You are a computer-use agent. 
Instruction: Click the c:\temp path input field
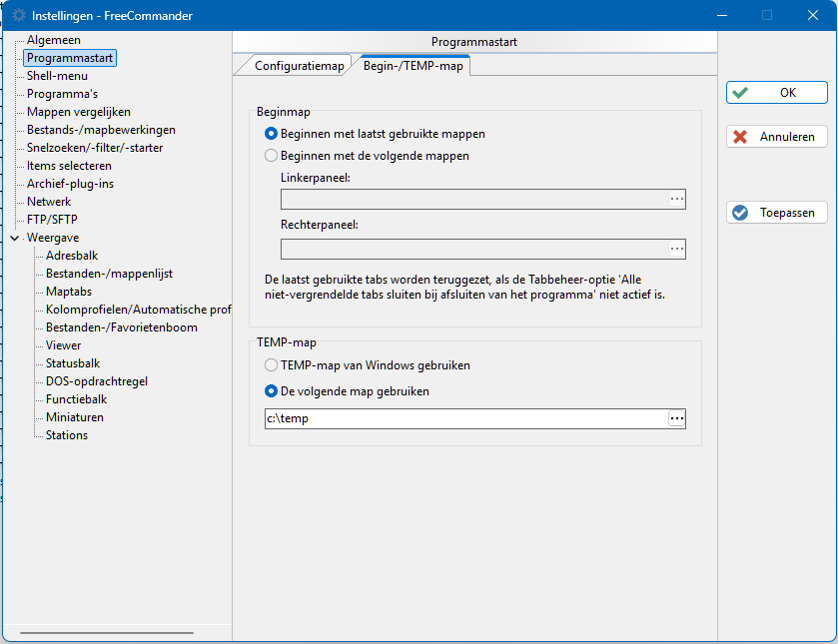[x=466, y=418]
